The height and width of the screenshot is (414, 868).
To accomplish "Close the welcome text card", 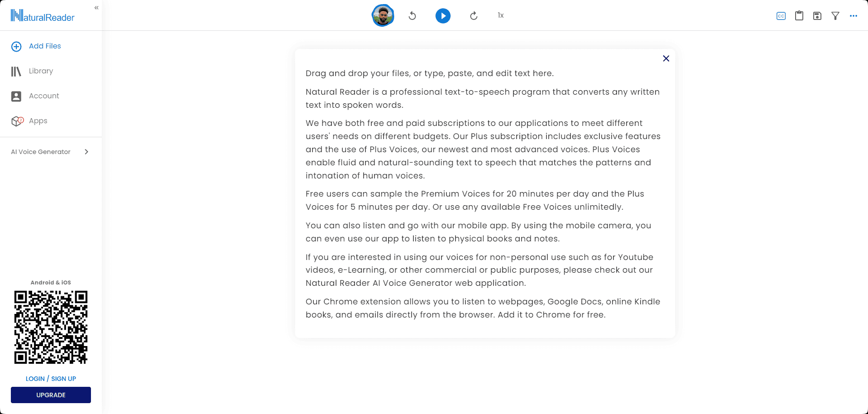I will 666,58.
